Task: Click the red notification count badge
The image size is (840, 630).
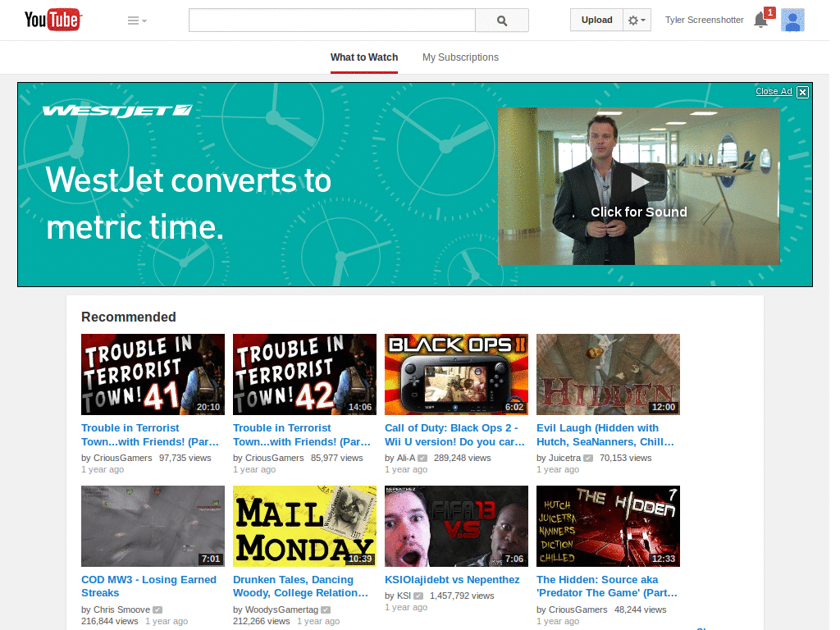Action: tap(769, 11)
